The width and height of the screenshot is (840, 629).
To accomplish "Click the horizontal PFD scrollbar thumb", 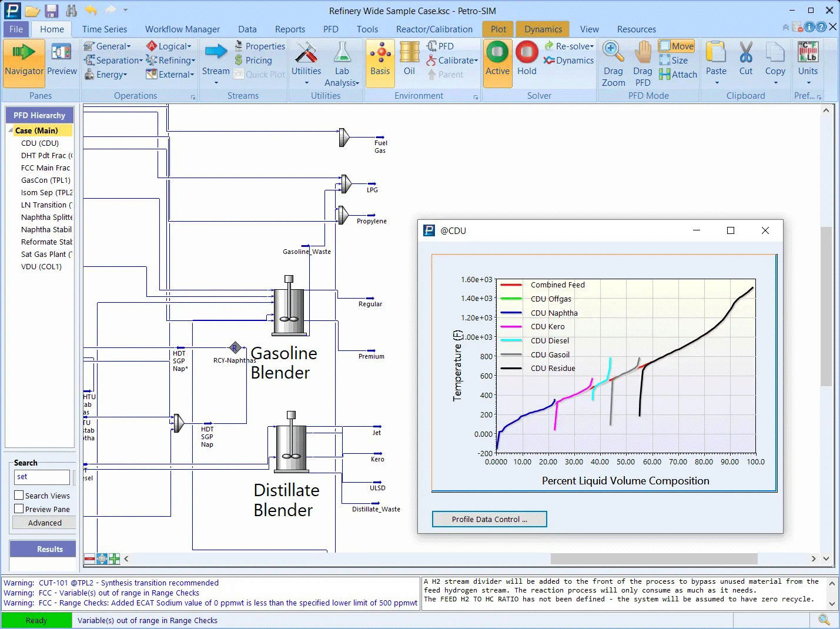I will pos(654,558).
